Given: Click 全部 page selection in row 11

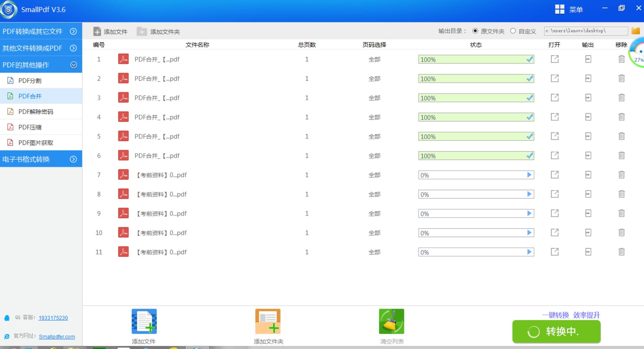Looking at the screenshot, I should [x=374, y=252].
